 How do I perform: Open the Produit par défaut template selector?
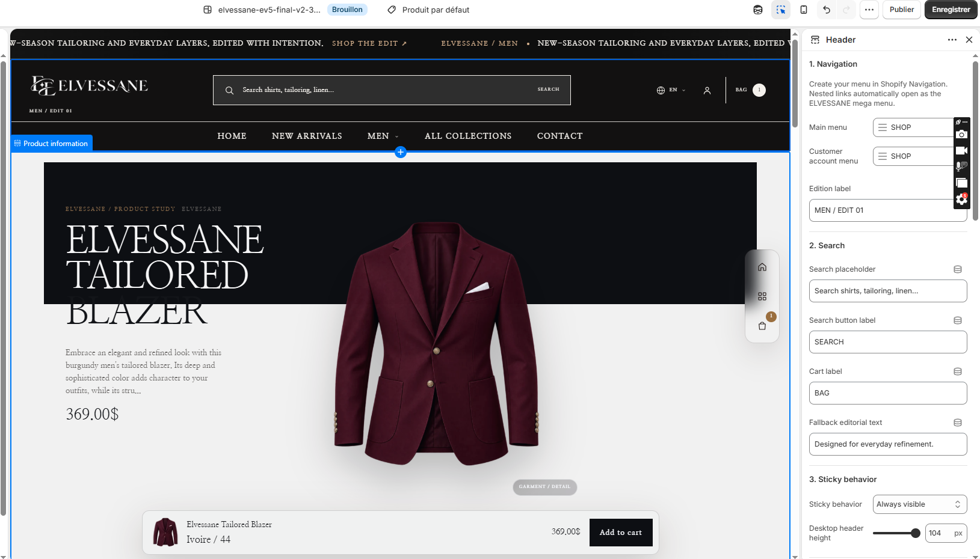click(428, 10)
